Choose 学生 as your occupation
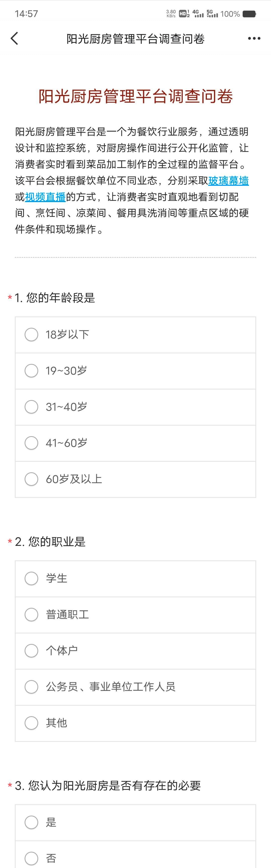 pyautogui.click(x=31, y=579)
